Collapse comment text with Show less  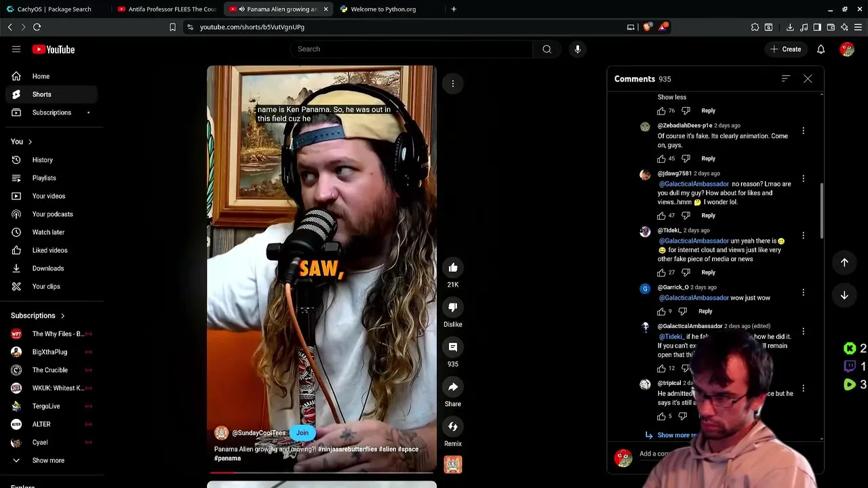(672, 97)
